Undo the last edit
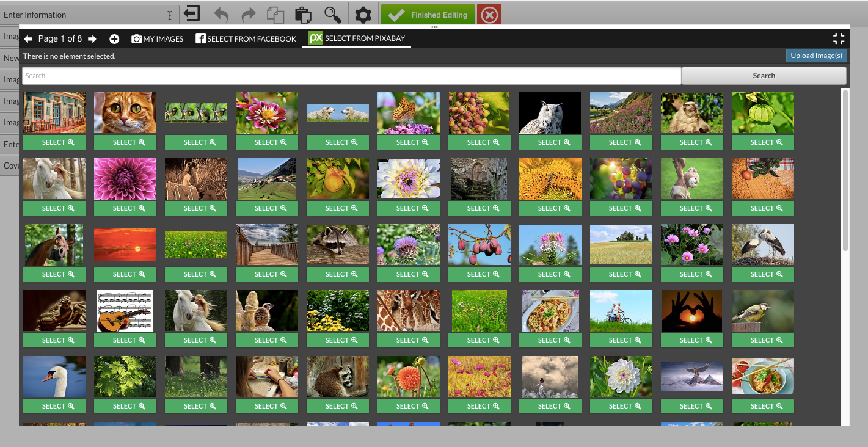The width and height of the screenshot is (868, 447). (x=221, y=15)
